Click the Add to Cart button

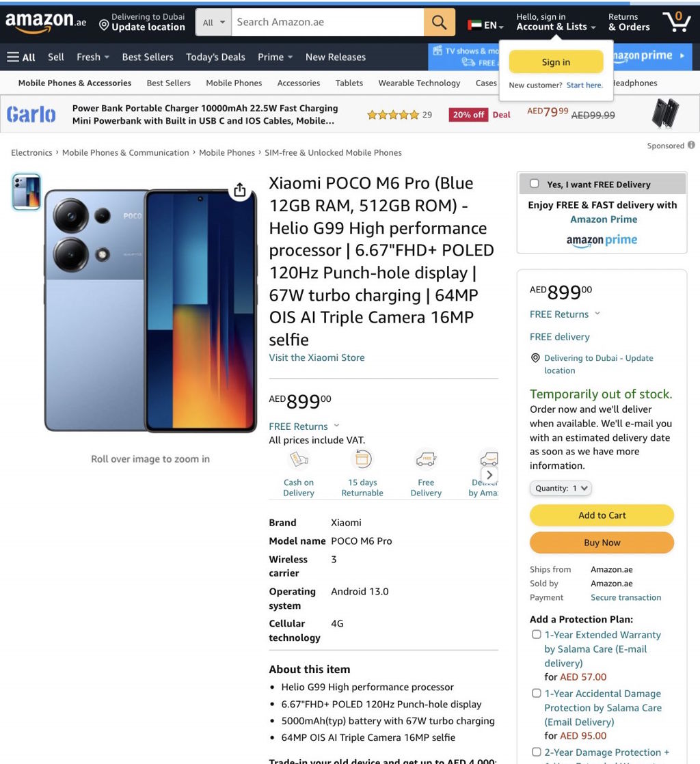click(602, 515)
